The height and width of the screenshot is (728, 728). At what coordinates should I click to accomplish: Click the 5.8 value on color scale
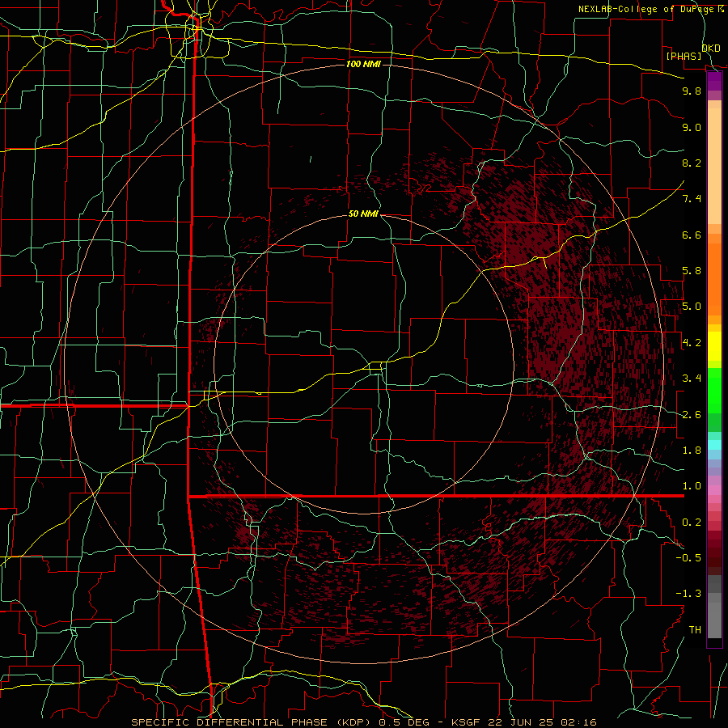coord(692,271)
